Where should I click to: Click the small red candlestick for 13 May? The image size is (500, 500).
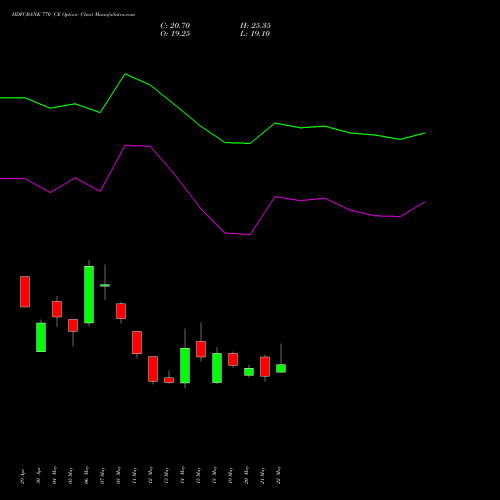click(x=169, y=380)
